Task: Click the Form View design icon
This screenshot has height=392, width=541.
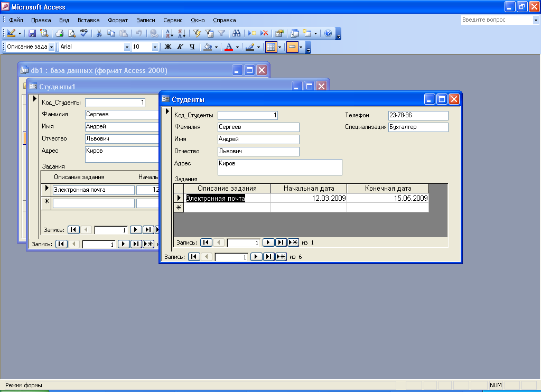Action: pos(12,33)
